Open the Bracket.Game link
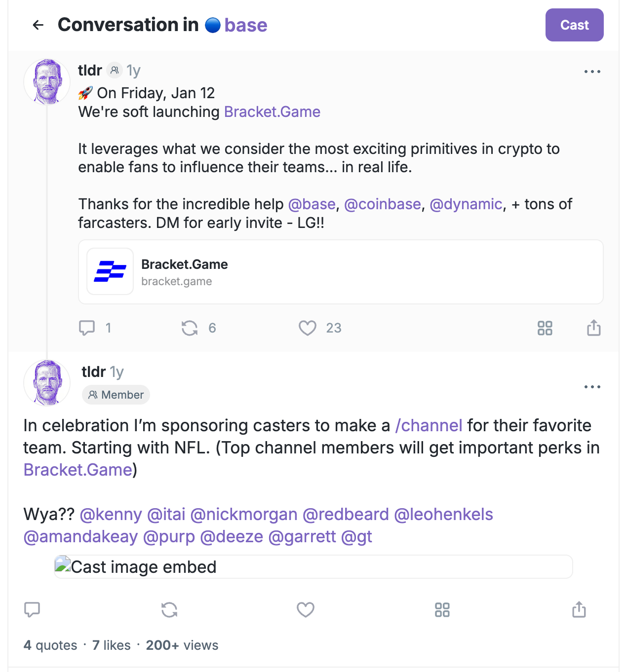Screen dimensions: 626x672 (272, 112)
